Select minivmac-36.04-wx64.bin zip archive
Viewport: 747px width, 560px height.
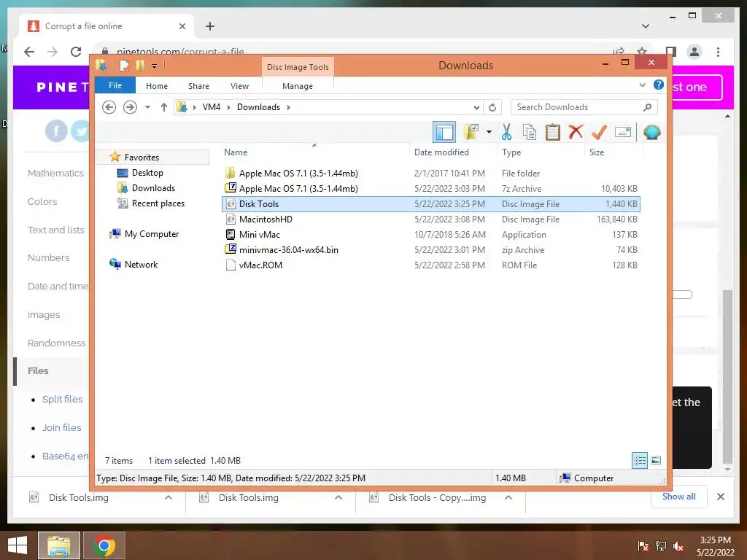(x=431, y=249)
